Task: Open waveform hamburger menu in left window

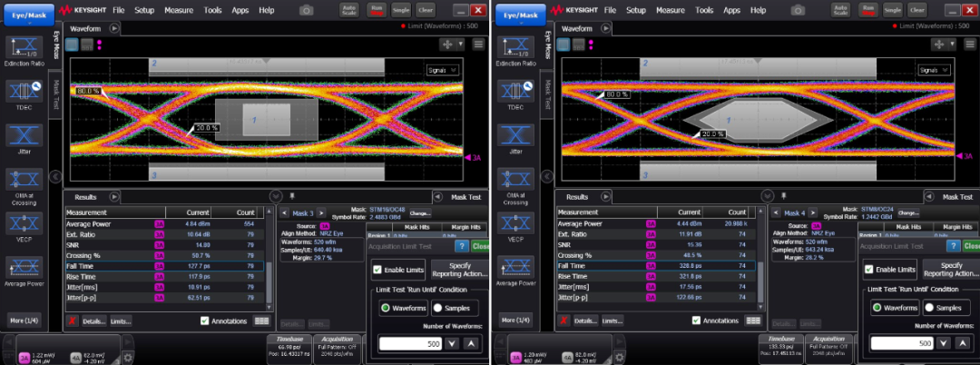Action: tap(479, 44)
